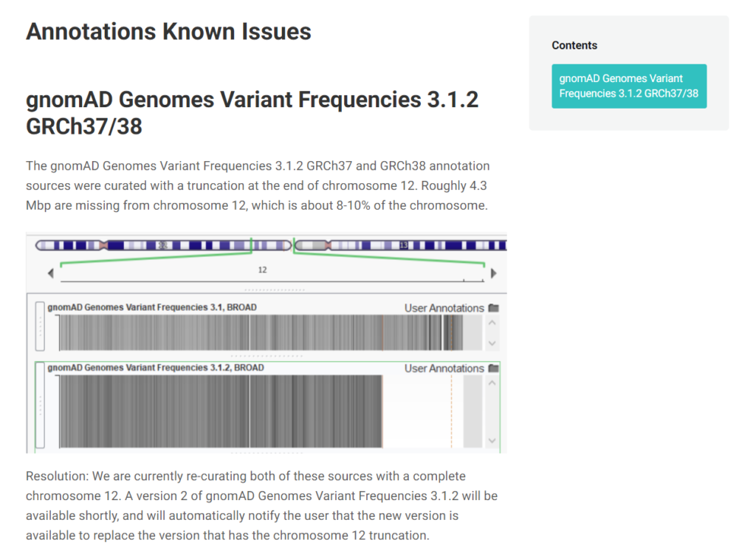This screenshot has height=551, width=756.
Task: Click the dotted collapse handle between the two tracks
Action: point(265,355)
